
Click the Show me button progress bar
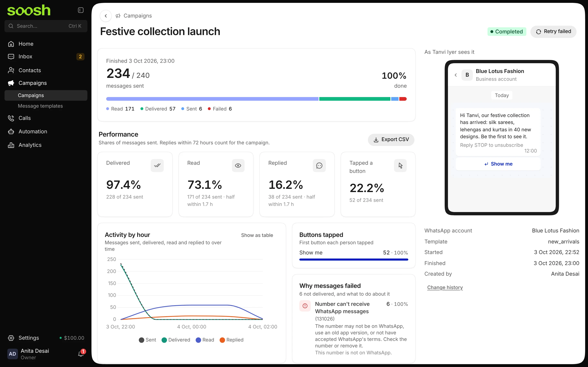click(x=354, y=260)
